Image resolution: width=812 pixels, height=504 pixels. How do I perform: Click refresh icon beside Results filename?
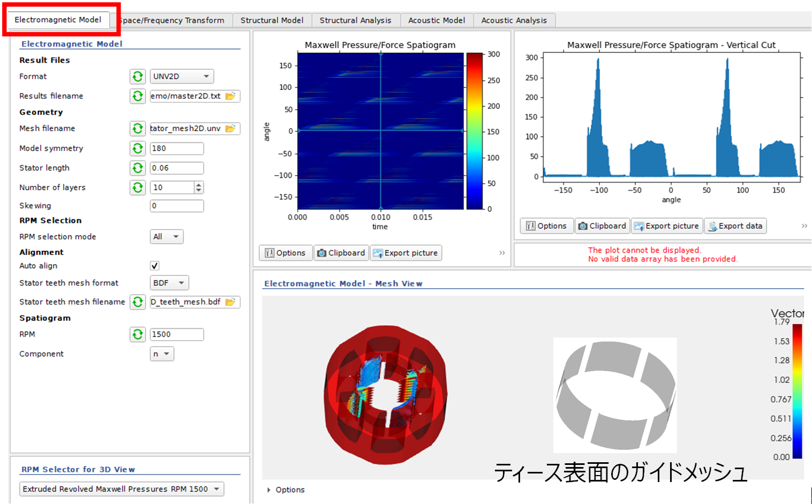(x=138, y=96)
